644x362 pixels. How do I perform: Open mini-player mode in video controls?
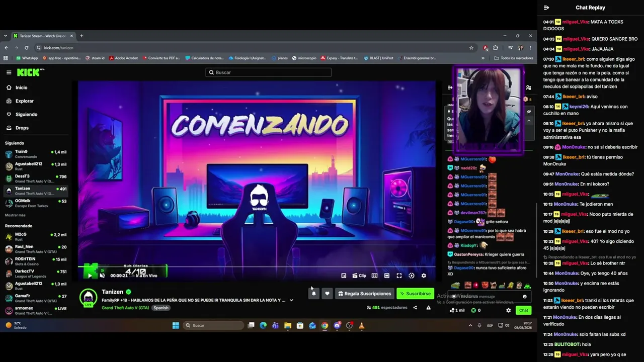coord(344,276)
